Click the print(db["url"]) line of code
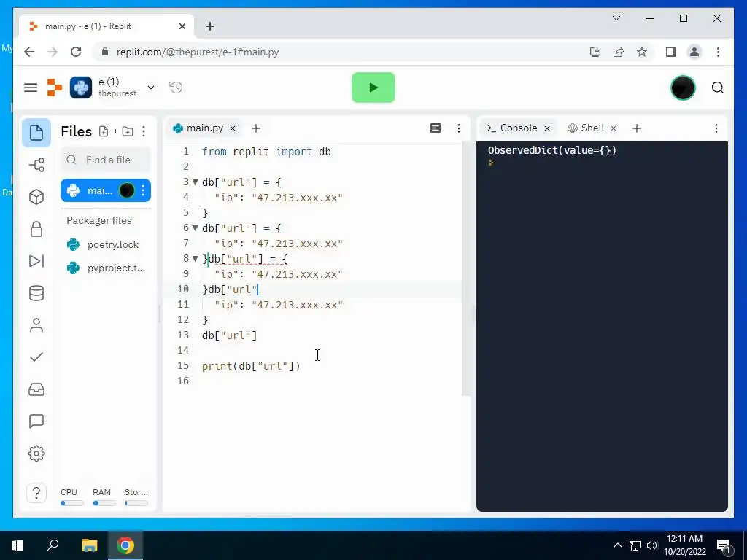747x560 pixels. click(251, 366)
